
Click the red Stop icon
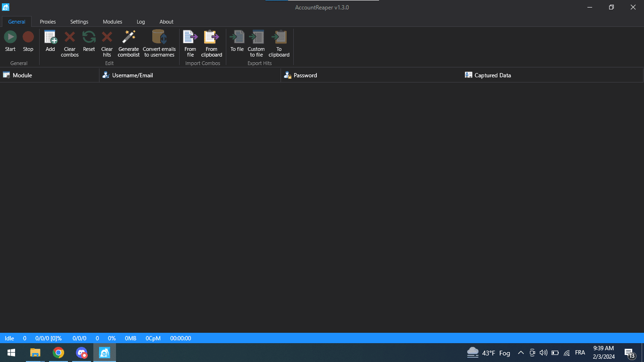(28, 37)
